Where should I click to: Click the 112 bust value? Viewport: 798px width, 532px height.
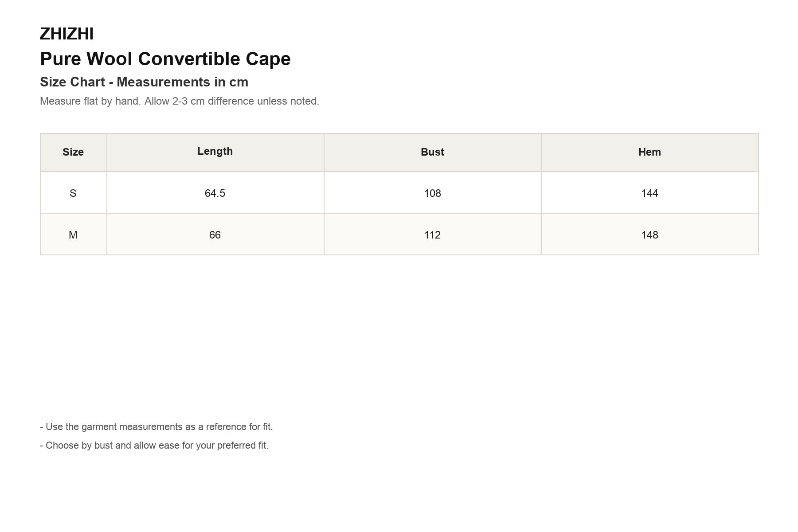tap(432, 235)
